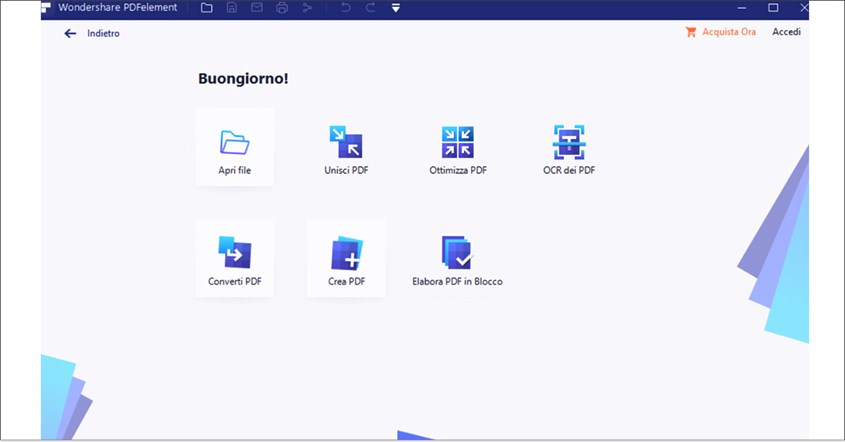Viewport: 845px width, 442px height.
Task: Click the shopping cart icon
Action: tap(691, 32)
